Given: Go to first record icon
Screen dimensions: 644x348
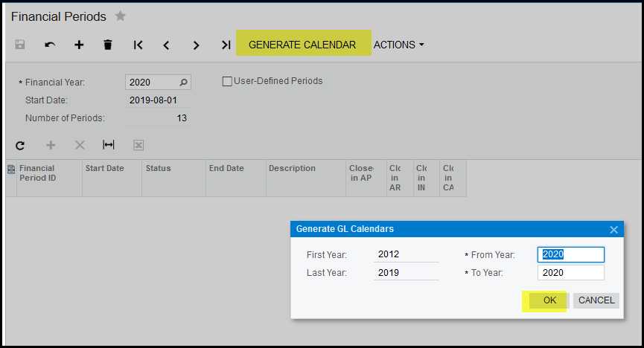Looking at the screenshot, I should [x=138, y=45].
